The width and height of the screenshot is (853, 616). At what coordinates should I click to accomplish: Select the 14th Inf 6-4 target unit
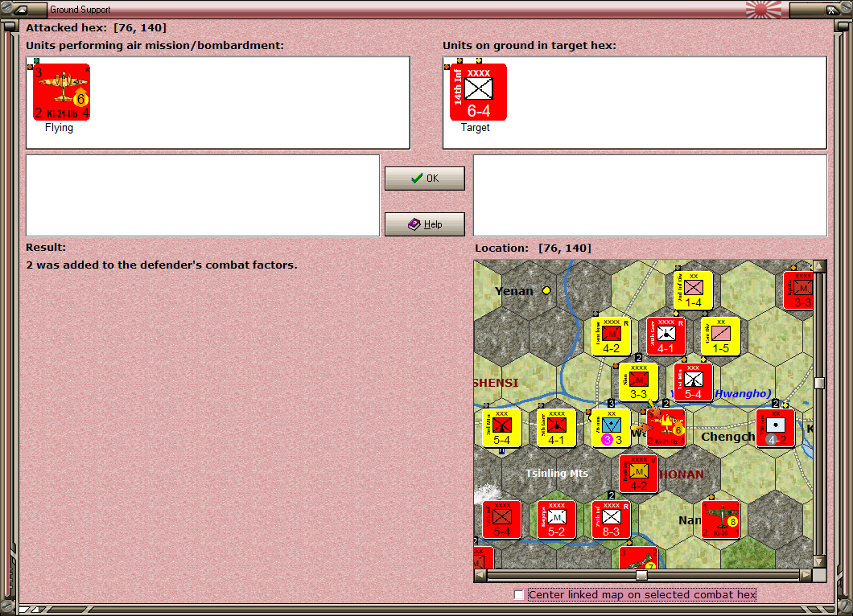point(478,92)
